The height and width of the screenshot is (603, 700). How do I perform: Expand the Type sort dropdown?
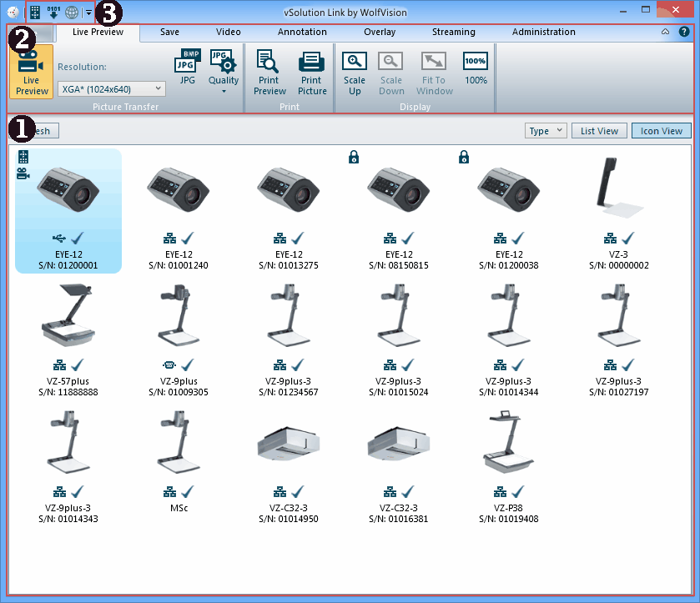tap(546, 131)
